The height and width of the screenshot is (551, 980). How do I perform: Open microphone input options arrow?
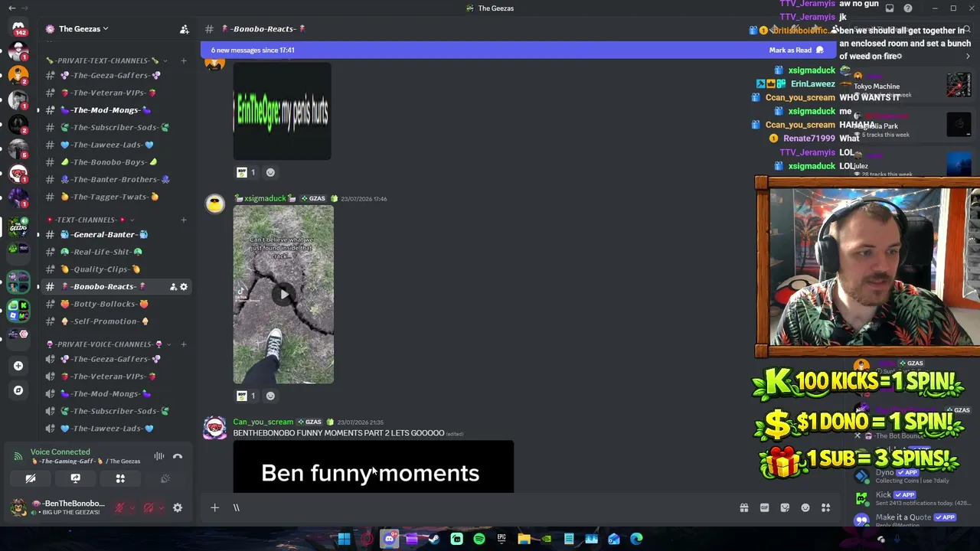(132, 507)
